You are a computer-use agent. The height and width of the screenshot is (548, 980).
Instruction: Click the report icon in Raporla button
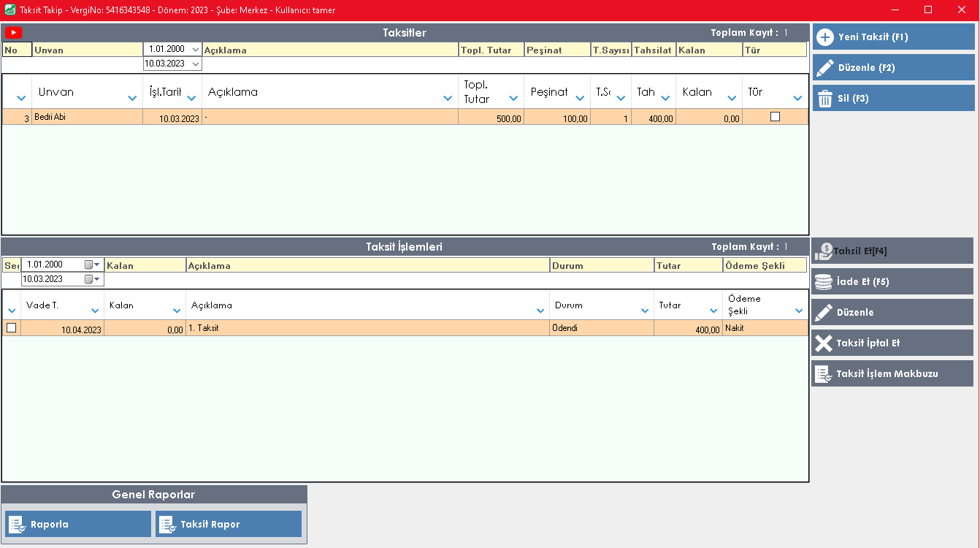(x=17, y=525)
